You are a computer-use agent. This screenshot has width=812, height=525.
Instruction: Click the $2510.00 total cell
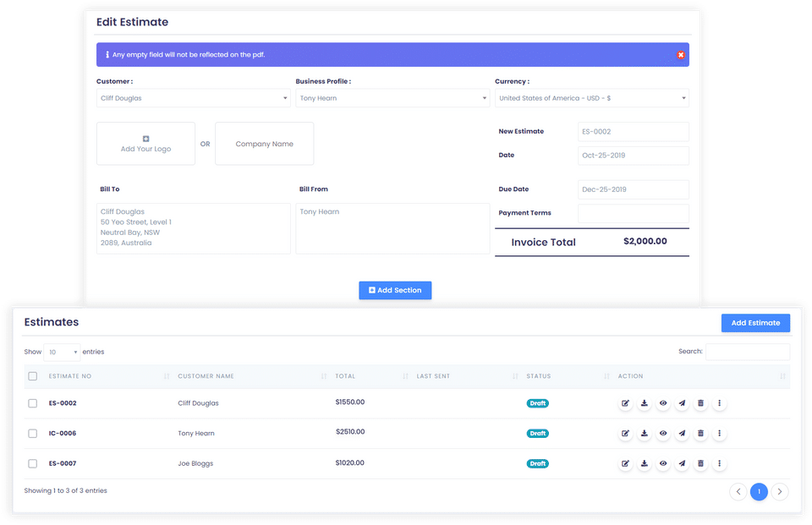point(350,431)
